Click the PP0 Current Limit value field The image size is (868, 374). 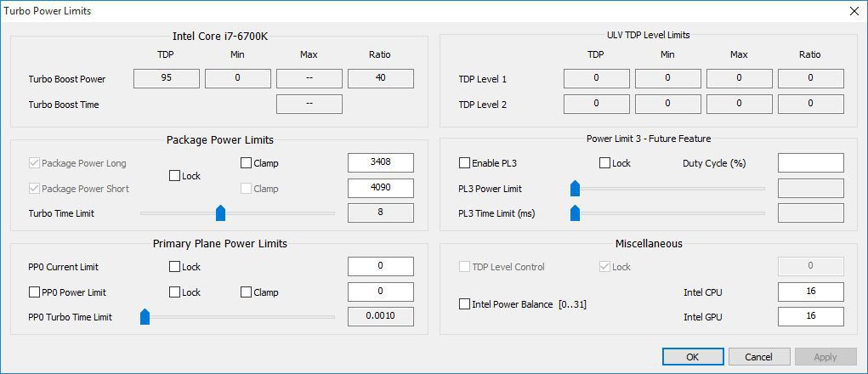381,266
